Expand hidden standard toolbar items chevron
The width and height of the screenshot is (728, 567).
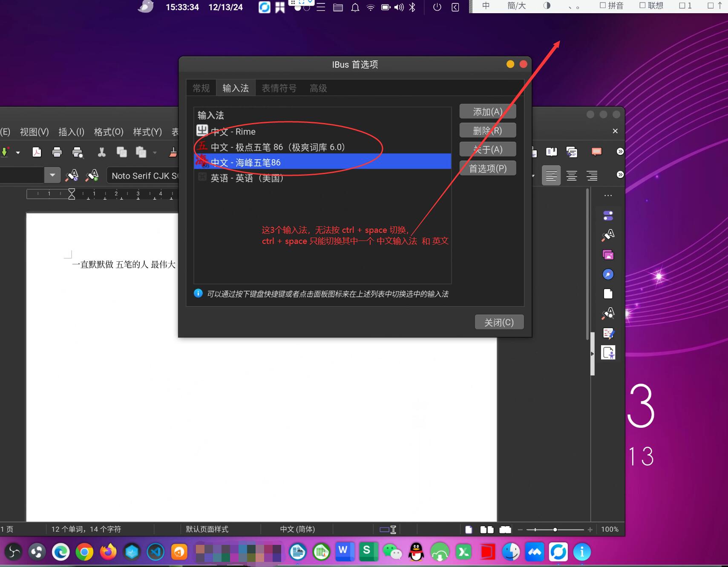[620, 152]
